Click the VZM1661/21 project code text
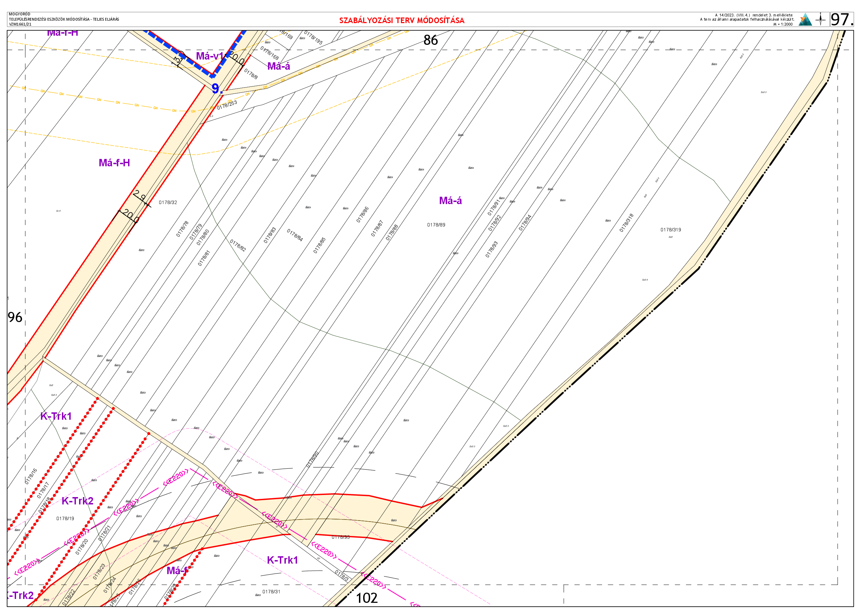The height and width of the screenshot is (614, 868). coord(20,24)
